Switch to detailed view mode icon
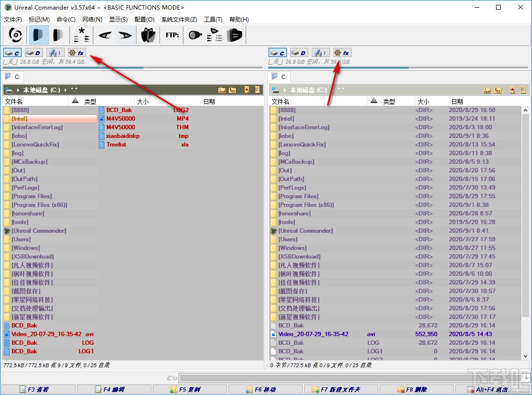This screenshot has height=395, width=532. point(58,35)
